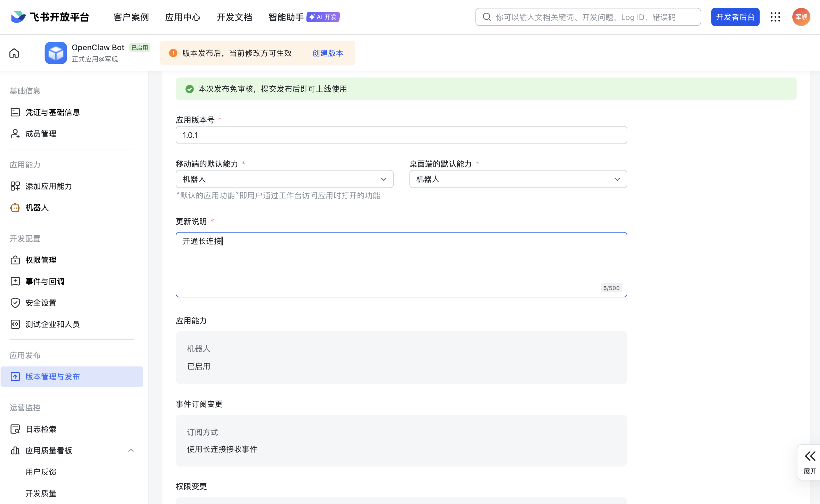This screenshot has width=820, height=504.
Task: Click the Feishu Open Platform logo
Action: [x=50, y=17]
